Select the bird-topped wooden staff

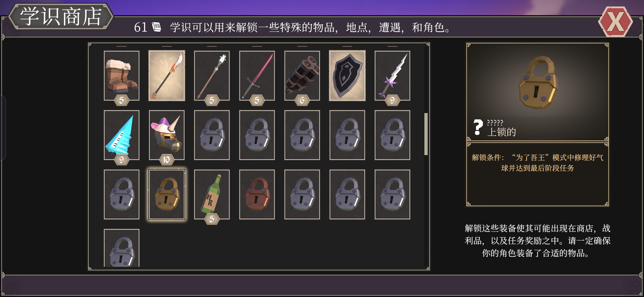[x=212, y=76]
